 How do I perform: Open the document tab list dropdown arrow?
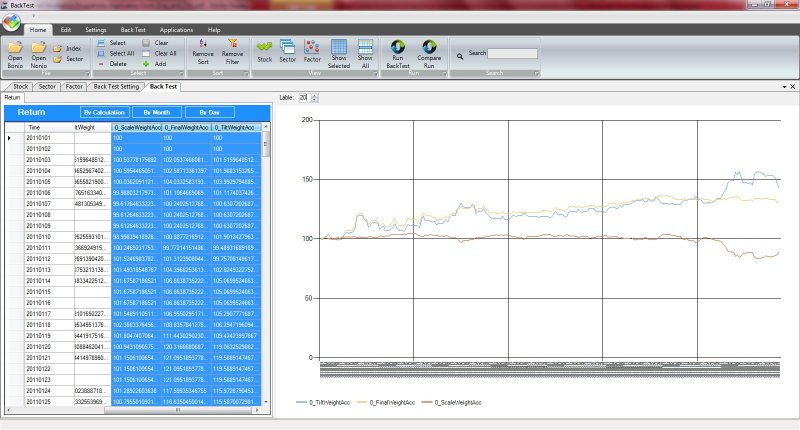tap(784, 87)
